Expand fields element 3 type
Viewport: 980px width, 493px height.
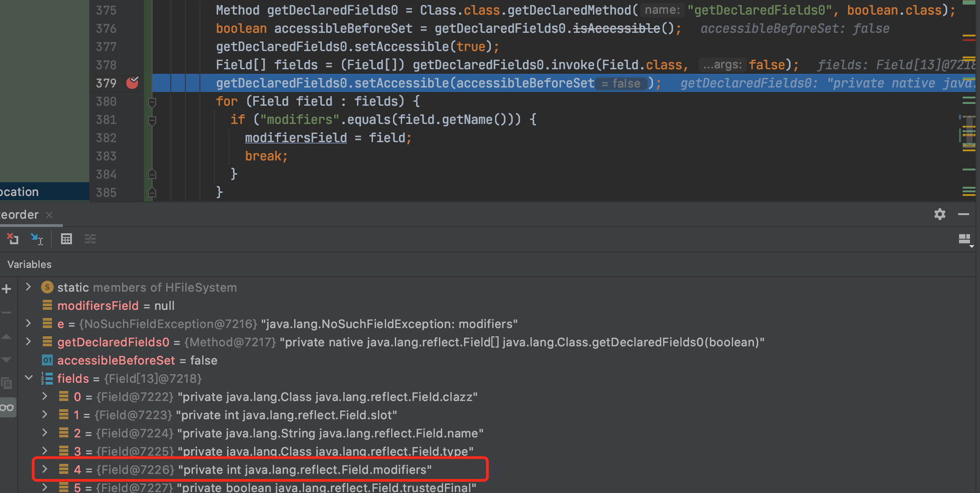click(x=45, y=451)
